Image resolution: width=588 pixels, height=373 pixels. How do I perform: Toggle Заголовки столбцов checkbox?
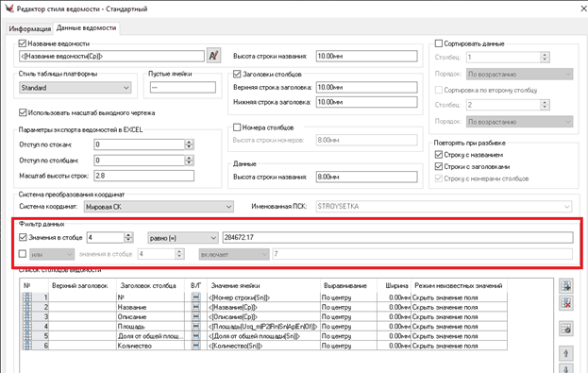(x=237, y=74)
